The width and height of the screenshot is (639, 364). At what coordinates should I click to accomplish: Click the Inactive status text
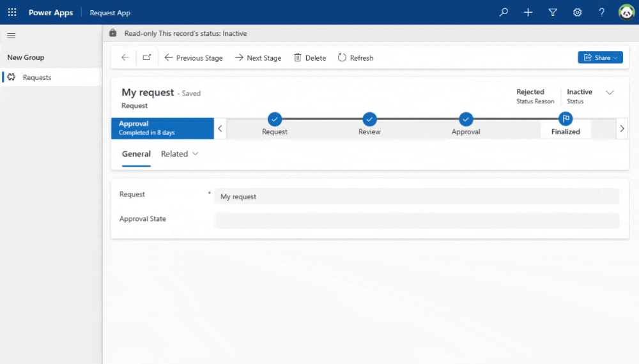click(580, 91)
